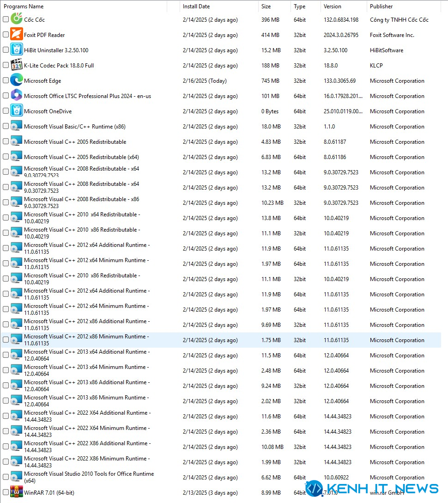Click the Foxit PDF Reader icon
The height and width of the screenshot is (503, 448).
[16, 34]
